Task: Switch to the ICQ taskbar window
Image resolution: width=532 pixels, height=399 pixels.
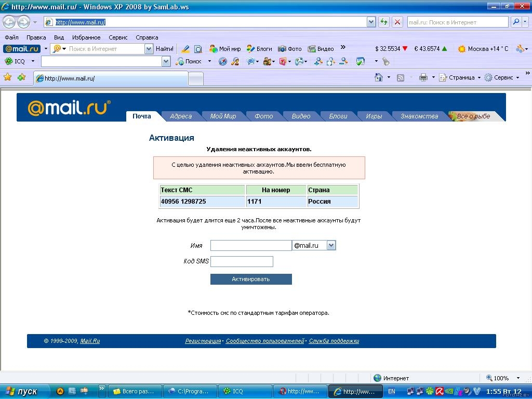Action: coord(245,392)
